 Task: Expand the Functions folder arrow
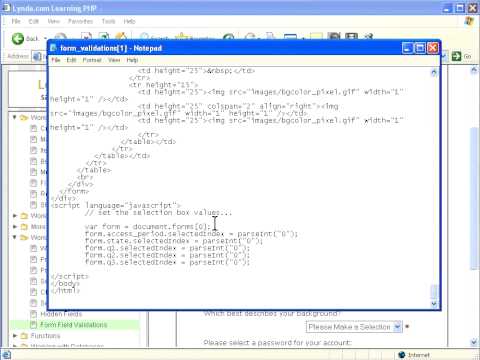click(15, 336)
